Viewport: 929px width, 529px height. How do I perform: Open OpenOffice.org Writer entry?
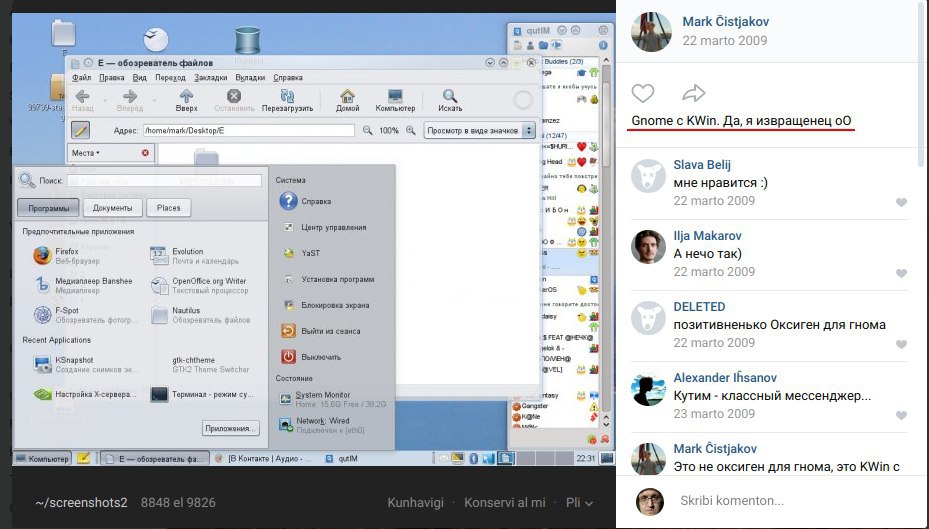click(199, 286)
